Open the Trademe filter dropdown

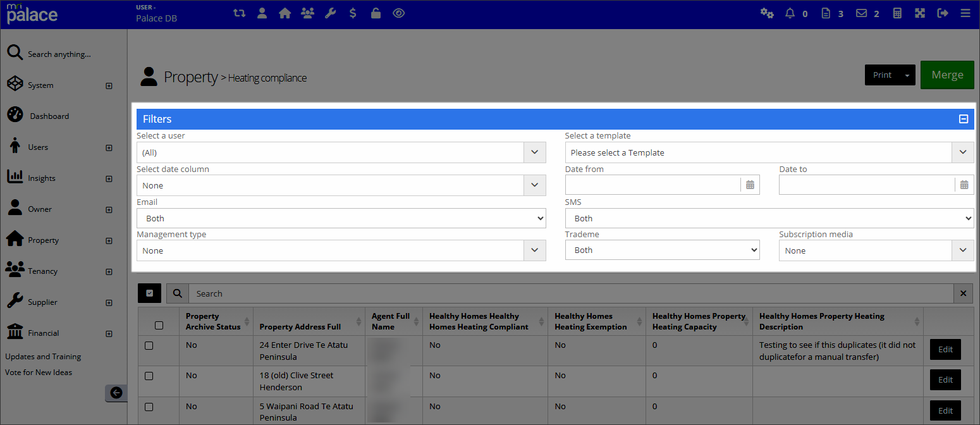click(662, 250)
